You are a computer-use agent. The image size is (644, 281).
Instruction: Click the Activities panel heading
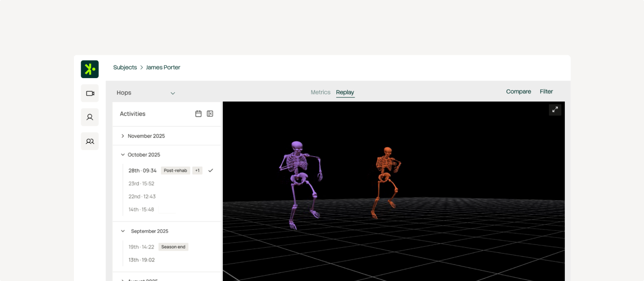133,114
